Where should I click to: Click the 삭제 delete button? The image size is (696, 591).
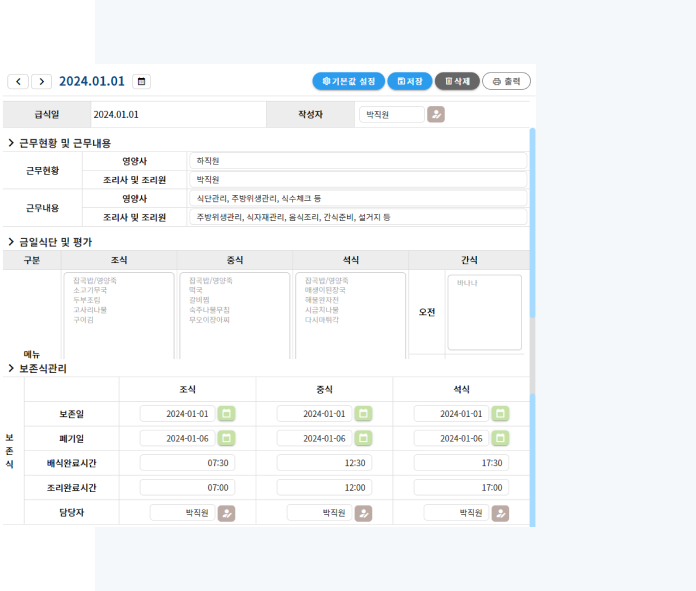click(457, 81)
